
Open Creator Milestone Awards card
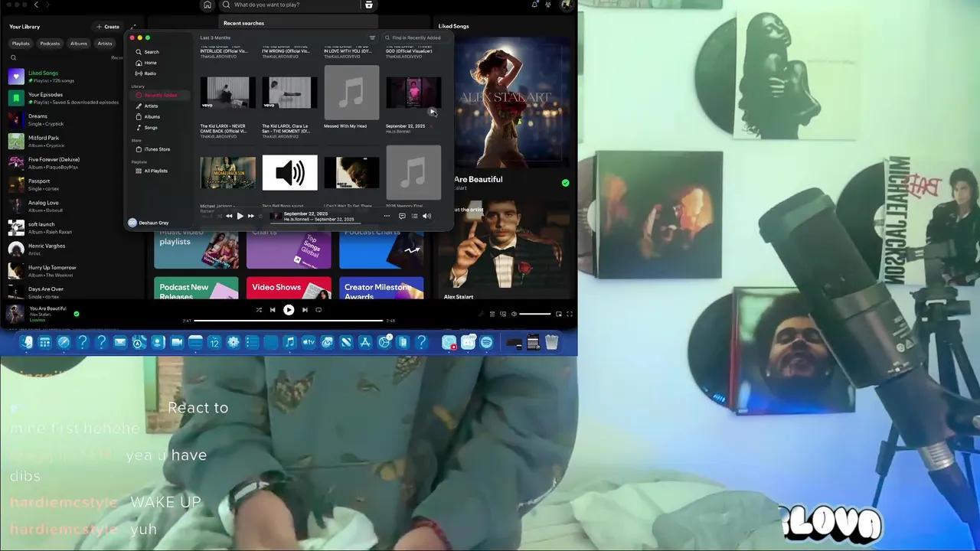[381, 289]
